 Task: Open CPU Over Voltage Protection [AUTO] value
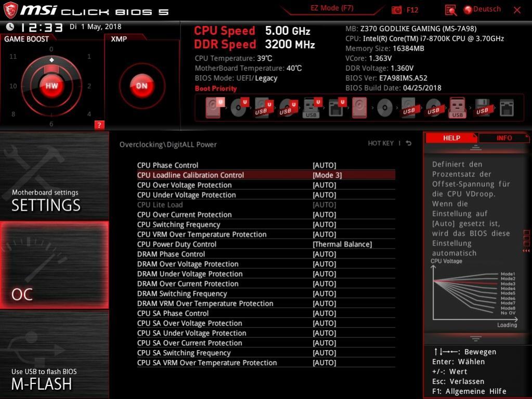pos(325,185)
